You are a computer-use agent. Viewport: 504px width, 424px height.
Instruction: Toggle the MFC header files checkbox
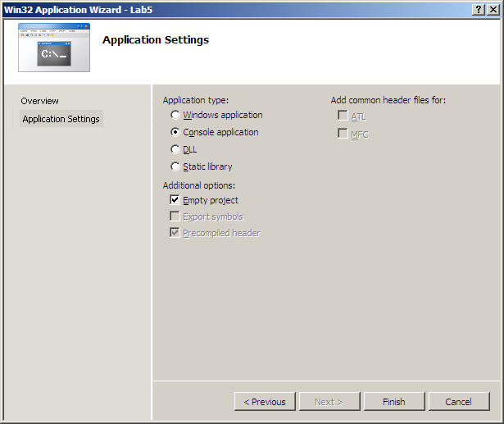point(343,133)
